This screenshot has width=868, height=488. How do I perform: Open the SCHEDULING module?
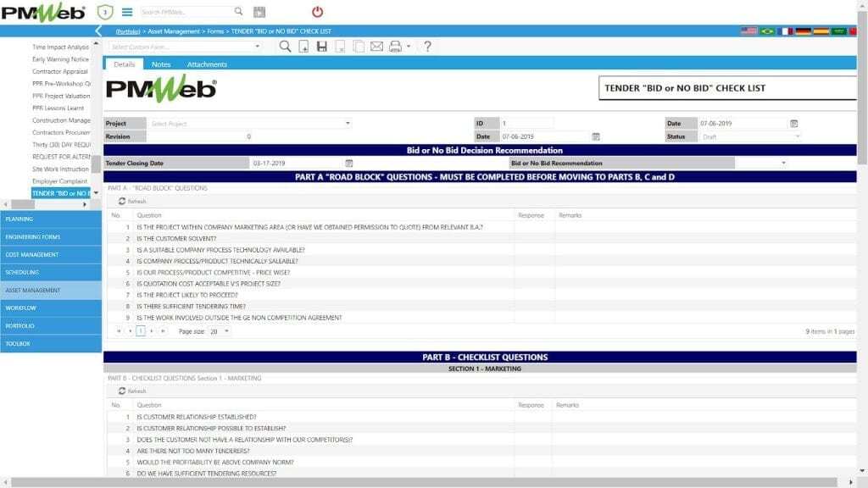coord(51,272)
